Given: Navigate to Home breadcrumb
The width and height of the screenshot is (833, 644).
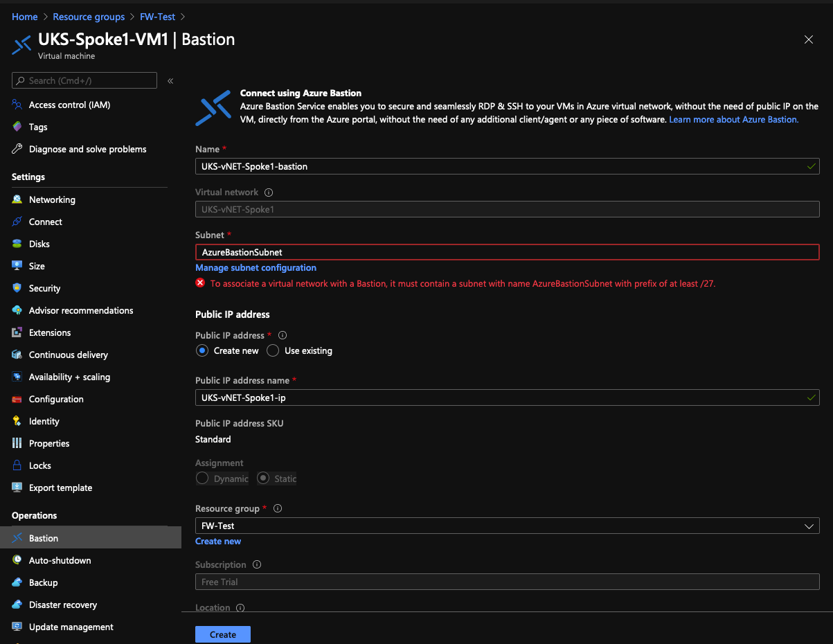Looking at the screenshot, I should click(25, 17).
